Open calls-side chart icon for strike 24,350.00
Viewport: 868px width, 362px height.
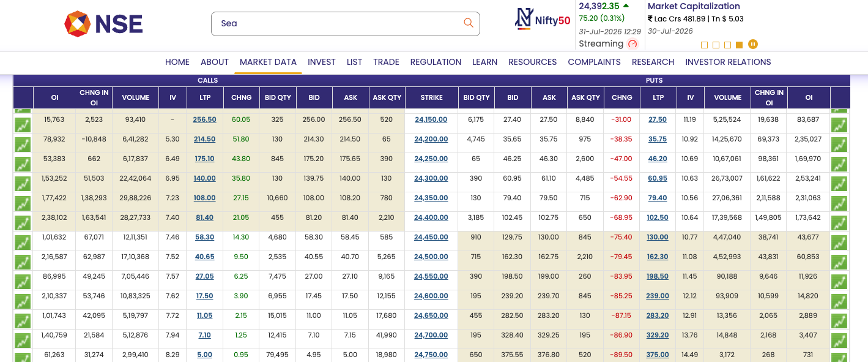click(23, 203)
